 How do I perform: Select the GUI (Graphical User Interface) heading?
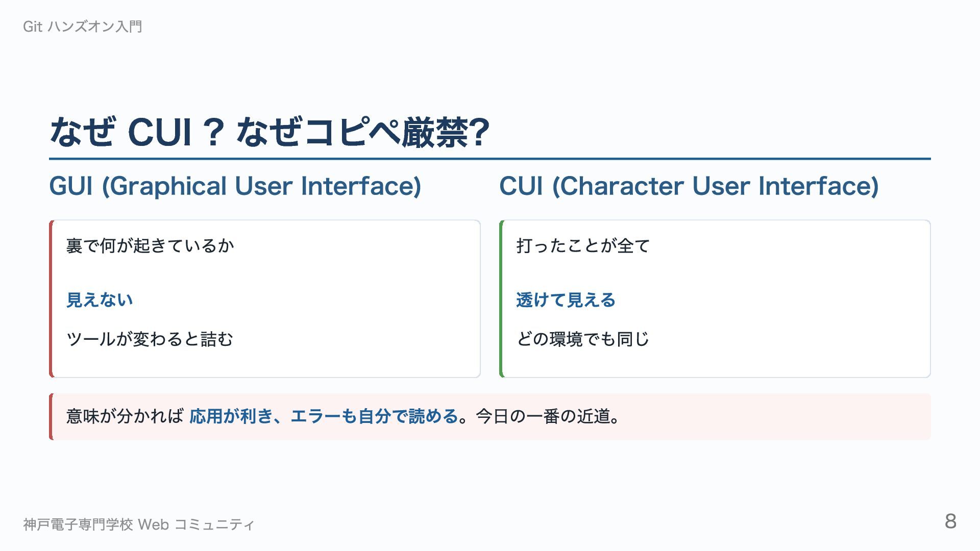pos(235,186)
